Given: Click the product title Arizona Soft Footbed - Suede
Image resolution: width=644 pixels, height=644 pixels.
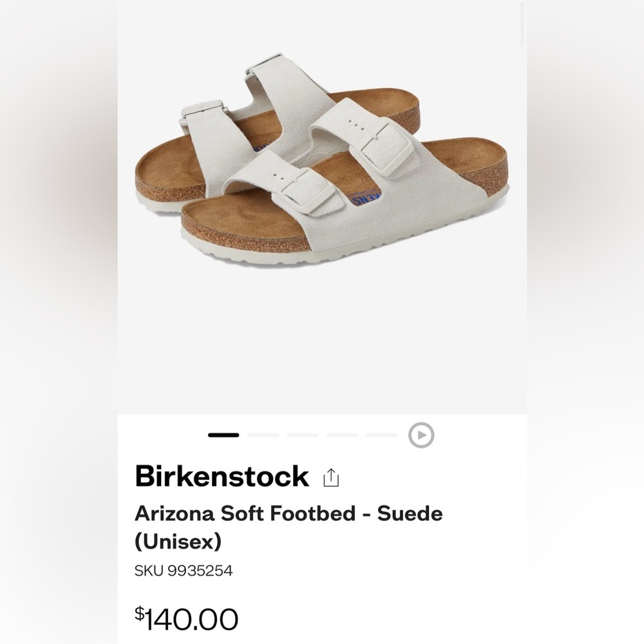Looking at the screenshot, I should [x=288, y=514].
